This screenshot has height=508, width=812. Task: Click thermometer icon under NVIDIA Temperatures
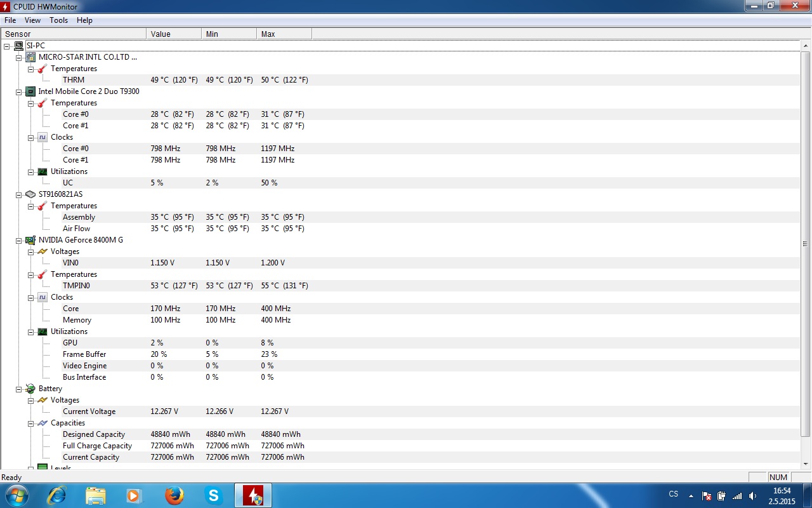pyautogui.click(x=43, y=274)
